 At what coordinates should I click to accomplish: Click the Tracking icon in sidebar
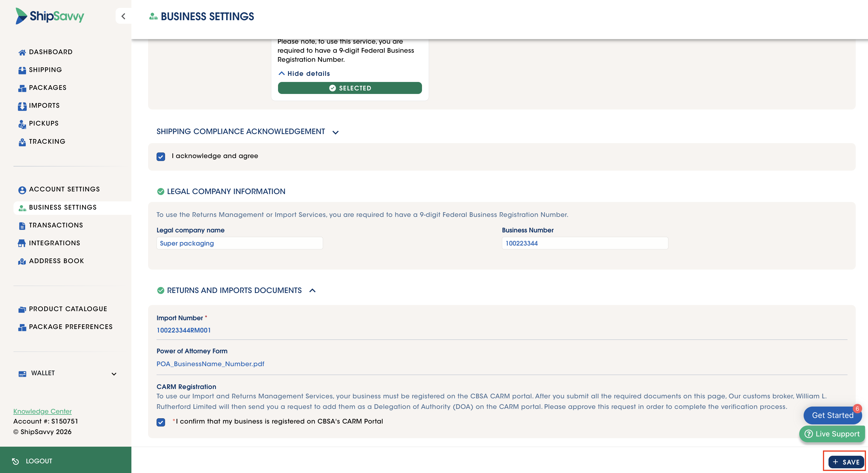(x=22, y=142)
